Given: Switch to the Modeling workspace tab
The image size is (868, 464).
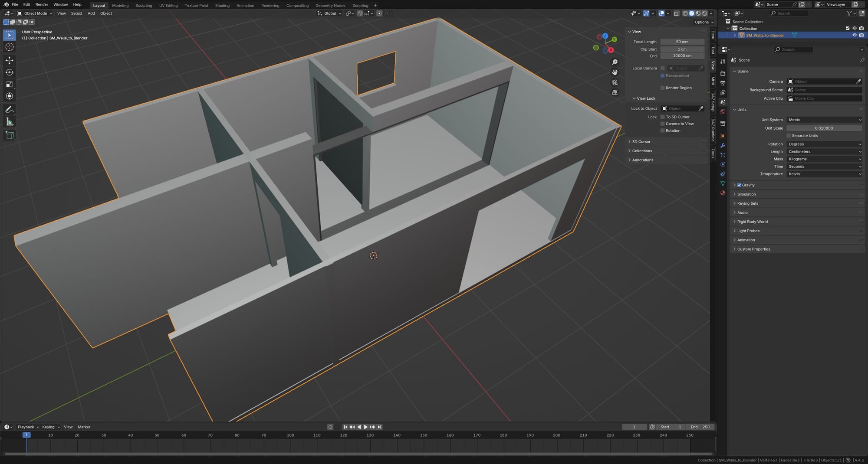Looking at the screenshot, I should (x=120, y=6).
